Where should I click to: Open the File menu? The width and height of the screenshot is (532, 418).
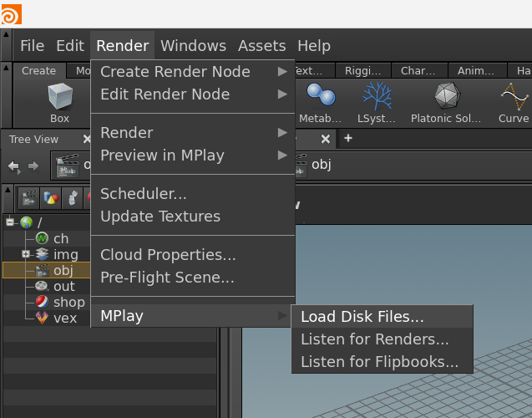(33, 46)
